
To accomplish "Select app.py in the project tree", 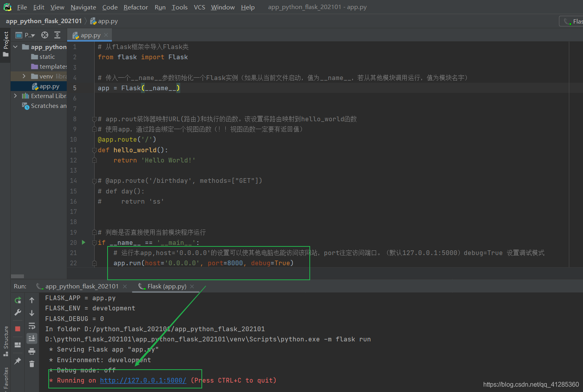I will [x=46, y=86].
